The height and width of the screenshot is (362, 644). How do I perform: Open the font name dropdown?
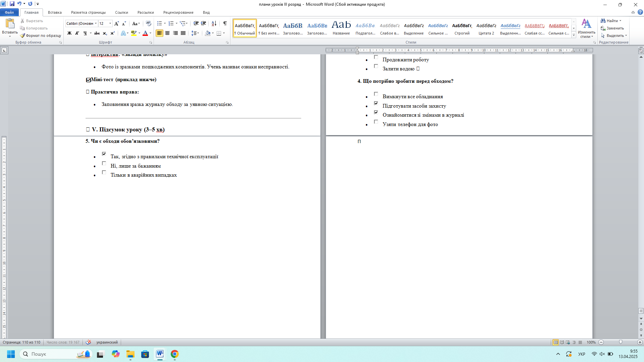(96, 23)
